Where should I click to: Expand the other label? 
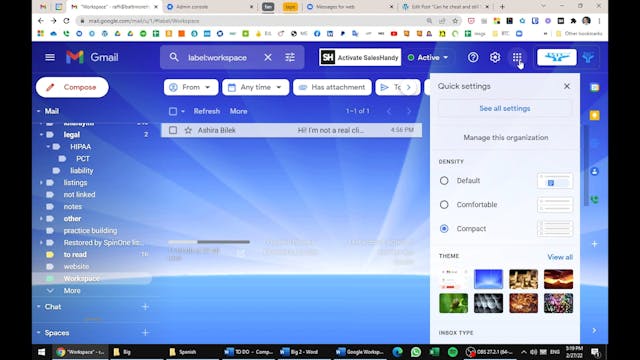tap(41, 218)
